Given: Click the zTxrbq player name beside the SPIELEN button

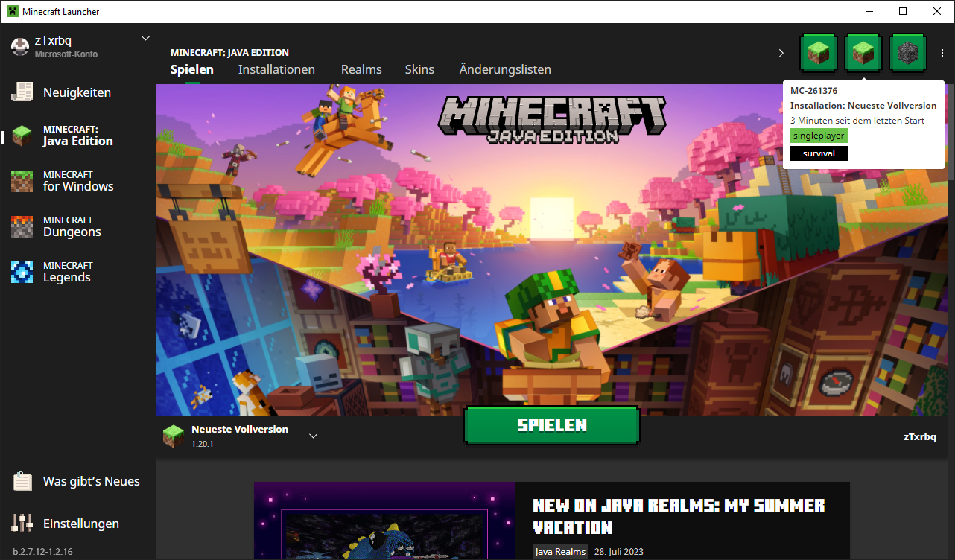Looking at the screenshot, I should [x=919, y=436].
